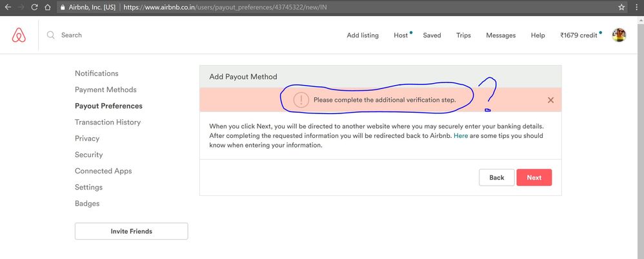644x259 pixels.
Task: Click the Invite Friends button
Action: (x=131, y=231)
